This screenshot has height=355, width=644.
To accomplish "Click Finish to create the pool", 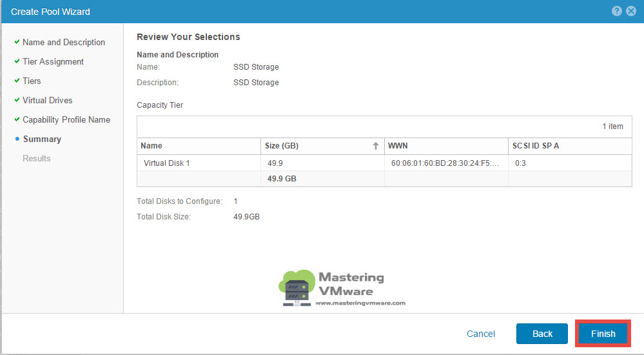I will pyautogui.click(x=603, y=334).
